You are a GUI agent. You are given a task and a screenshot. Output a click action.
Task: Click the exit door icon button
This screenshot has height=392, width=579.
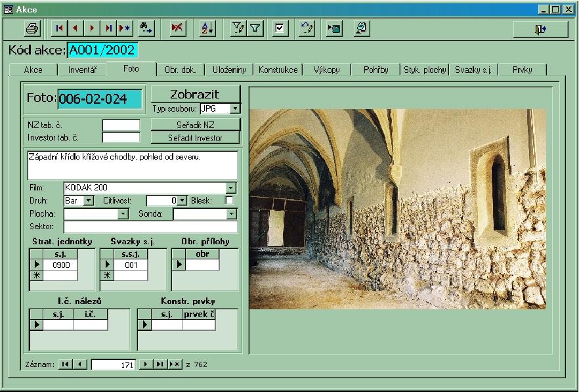pyautogui.click(x=540, y=28)
